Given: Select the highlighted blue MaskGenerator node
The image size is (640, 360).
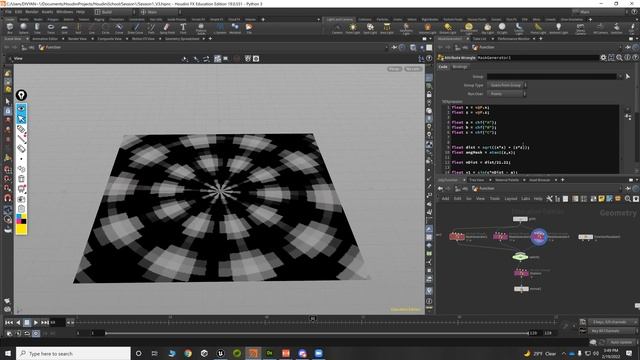Looking at the screenshot, I should coord(539,237).
